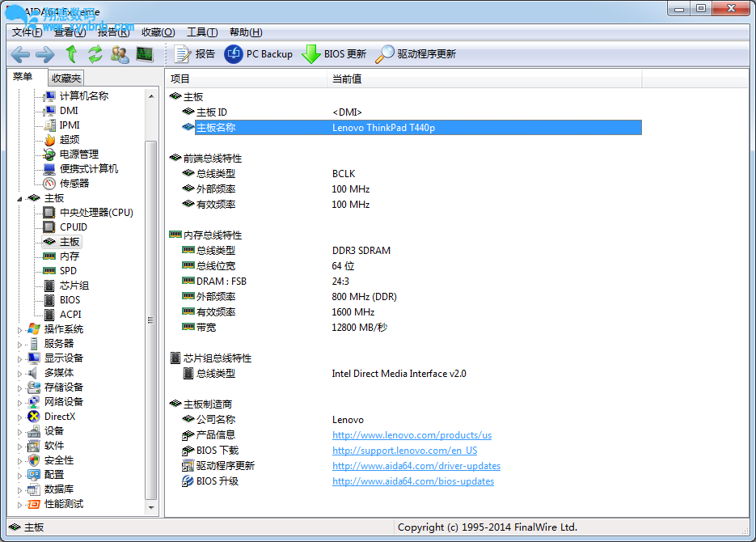Open the 帮助(H) menu
756x542 pixels.
tap(246, 32)
